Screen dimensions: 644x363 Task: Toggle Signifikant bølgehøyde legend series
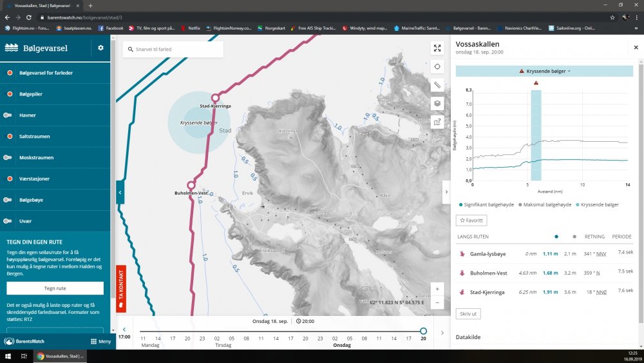coord(486,205)
